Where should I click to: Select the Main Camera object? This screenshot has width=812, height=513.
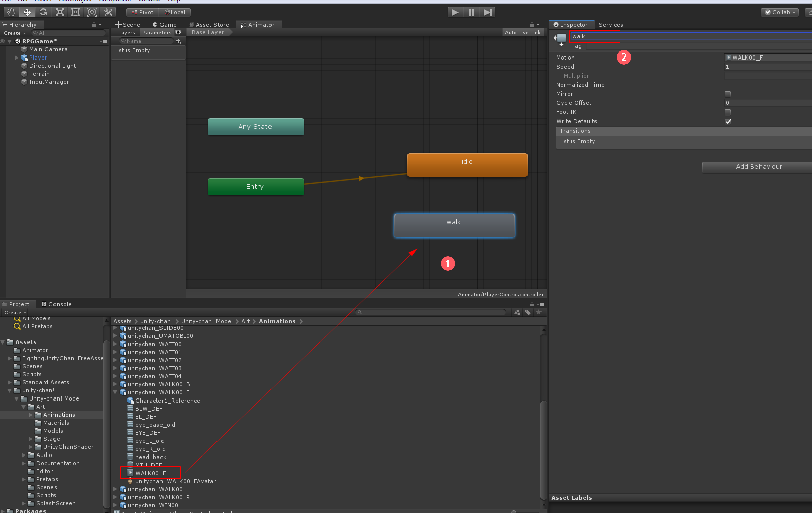click(x=48, y=49)
